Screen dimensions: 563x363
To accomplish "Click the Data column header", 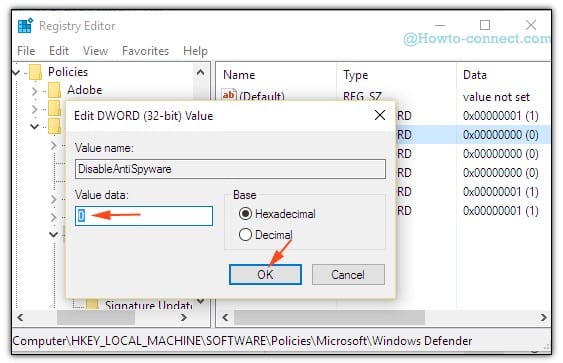I will click(475, 75).
